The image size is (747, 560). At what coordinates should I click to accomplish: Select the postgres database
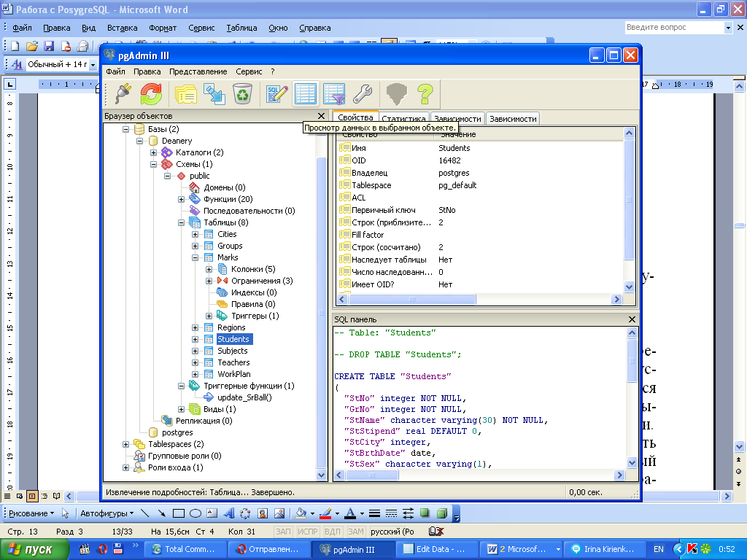(x=177, y=432)
